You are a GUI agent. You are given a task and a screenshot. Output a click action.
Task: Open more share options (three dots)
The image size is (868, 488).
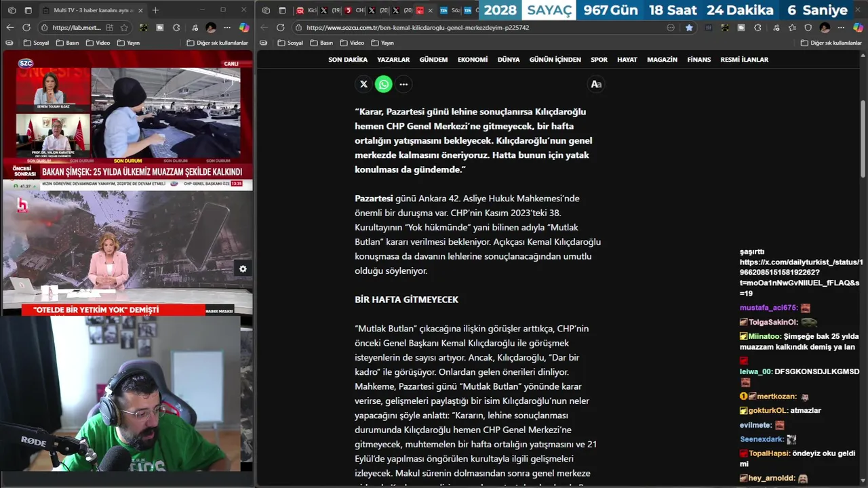[x=403, y=84]
